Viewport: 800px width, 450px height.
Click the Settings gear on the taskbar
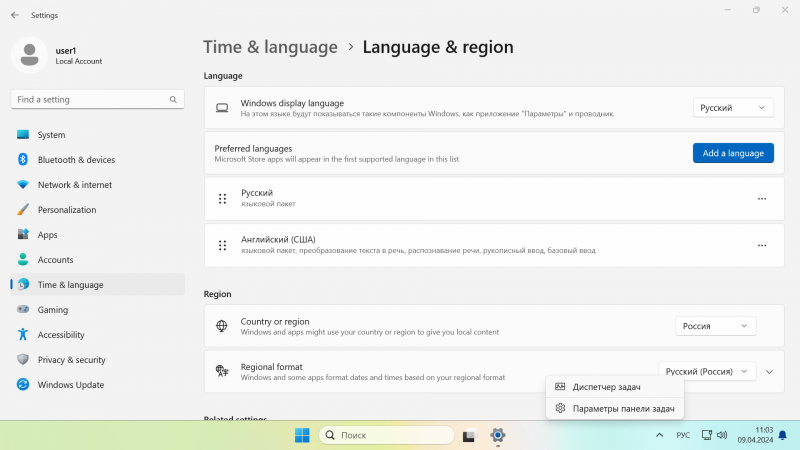[498, 435]
